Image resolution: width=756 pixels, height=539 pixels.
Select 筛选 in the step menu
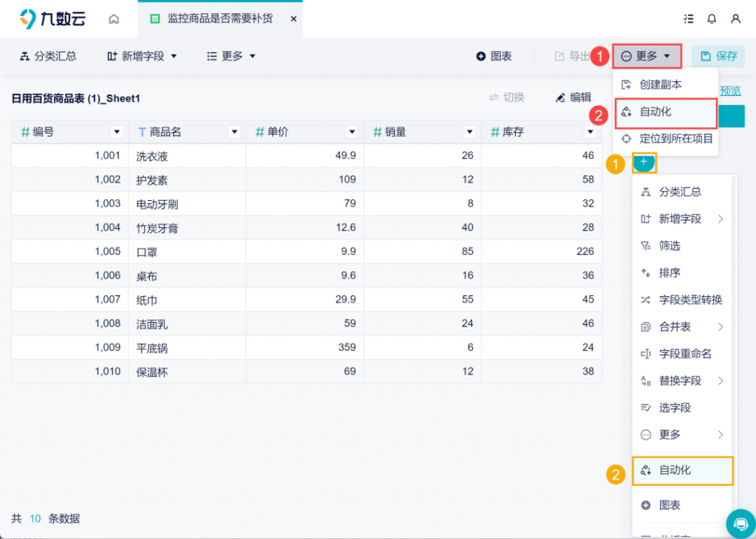pos(669,246)
